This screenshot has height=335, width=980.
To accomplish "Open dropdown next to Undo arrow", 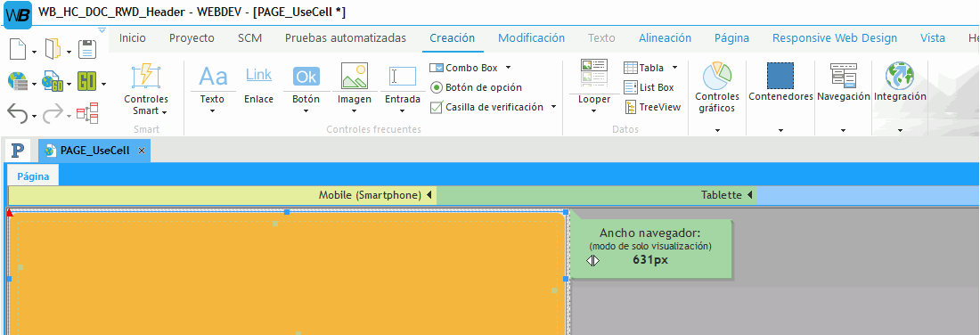I will tap(35, 116).
